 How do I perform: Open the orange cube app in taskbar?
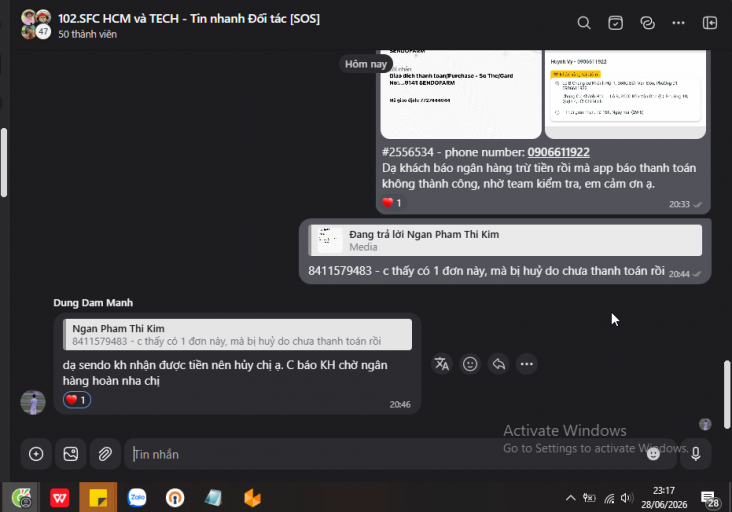pyautogui.click(x=252, y=498)
